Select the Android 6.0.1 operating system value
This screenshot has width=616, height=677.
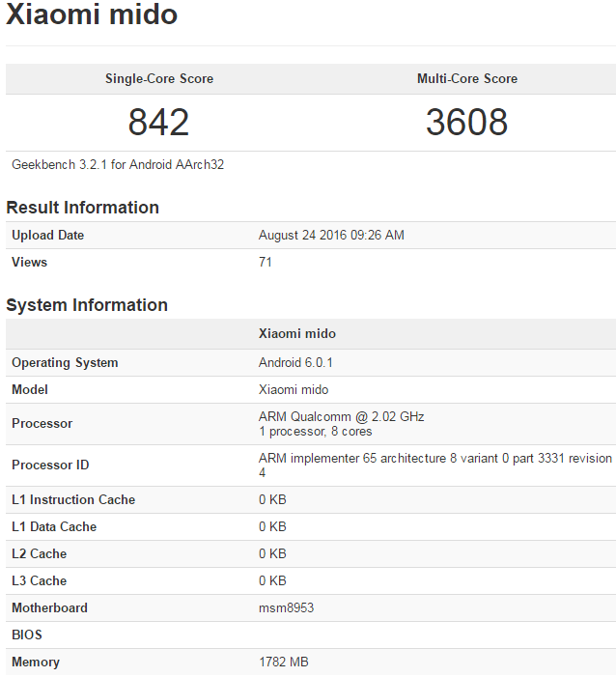point(295,362)
